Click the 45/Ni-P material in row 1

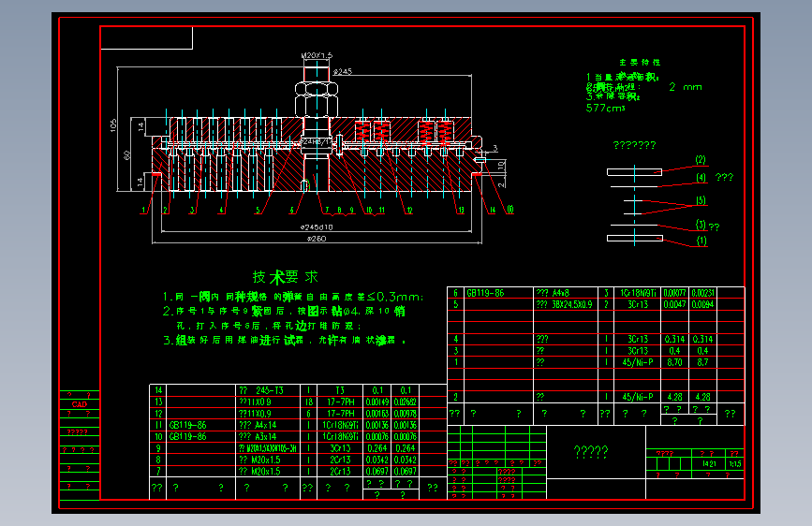tap(638, 362)
